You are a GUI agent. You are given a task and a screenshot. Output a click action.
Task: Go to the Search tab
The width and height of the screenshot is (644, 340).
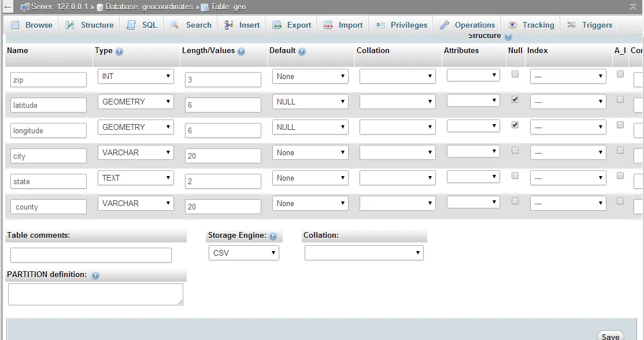click(x=191, y=25)
